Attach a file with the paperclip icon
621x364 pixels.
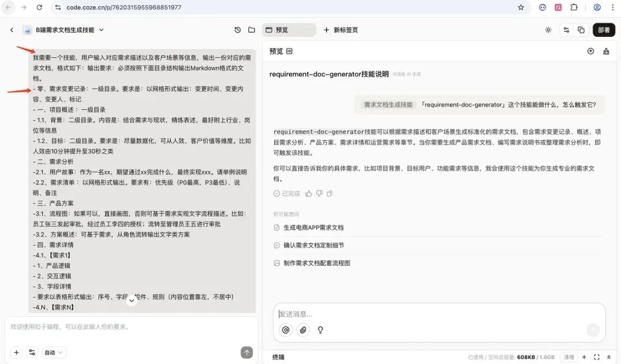point(303,329)
